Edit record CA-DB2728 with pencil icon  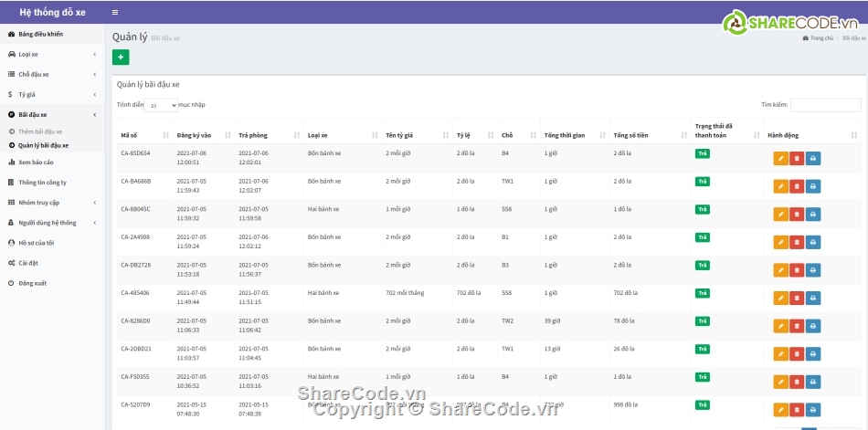click(780, 270)
